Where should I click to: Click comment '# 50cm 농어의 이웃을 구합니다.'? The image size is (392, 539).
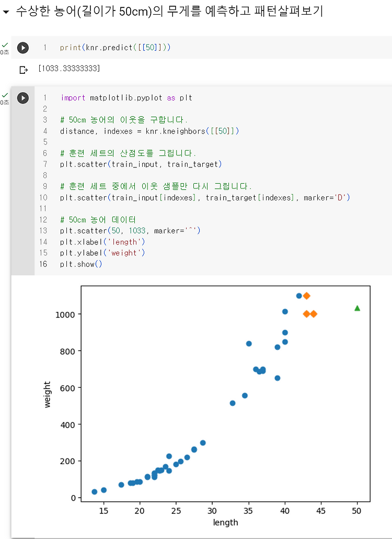tap(124, 120)
